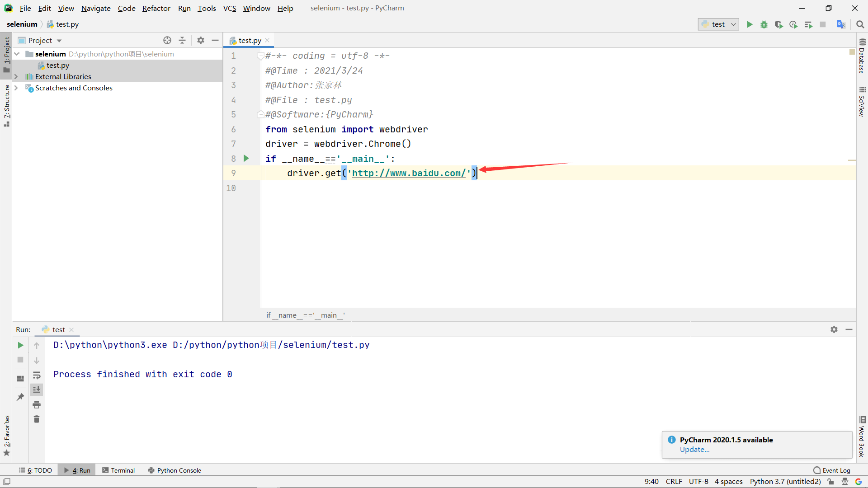Click the Debug bug icon in the toolbar
868x488 pixels.
tap(764, 24)
